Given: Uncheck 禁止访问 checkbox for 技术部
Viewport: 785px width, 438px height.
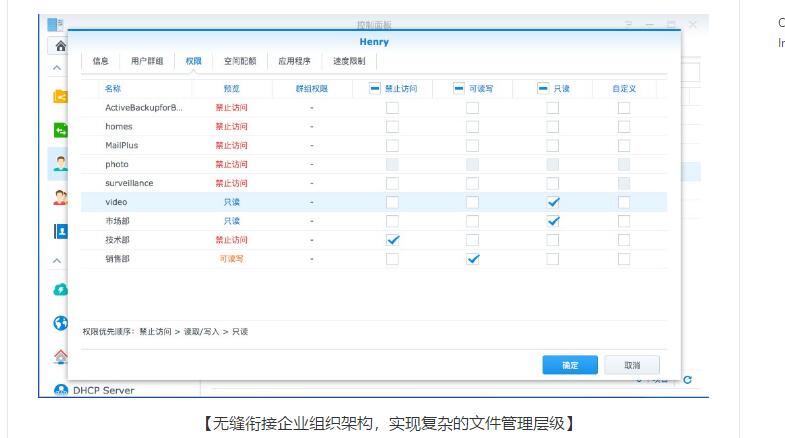Looking at the screenshot, I should coord(393,240).
